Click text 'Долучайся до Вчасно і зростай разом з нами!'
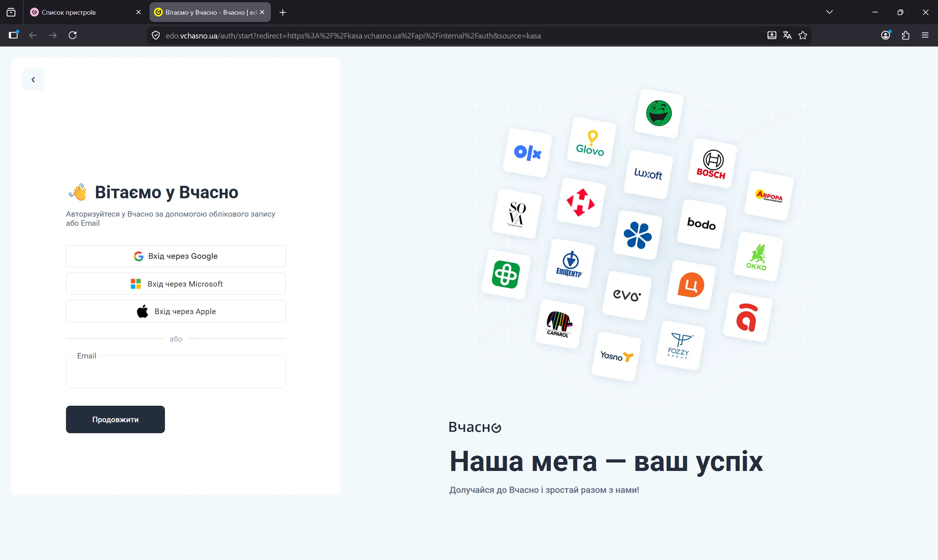 544,490
